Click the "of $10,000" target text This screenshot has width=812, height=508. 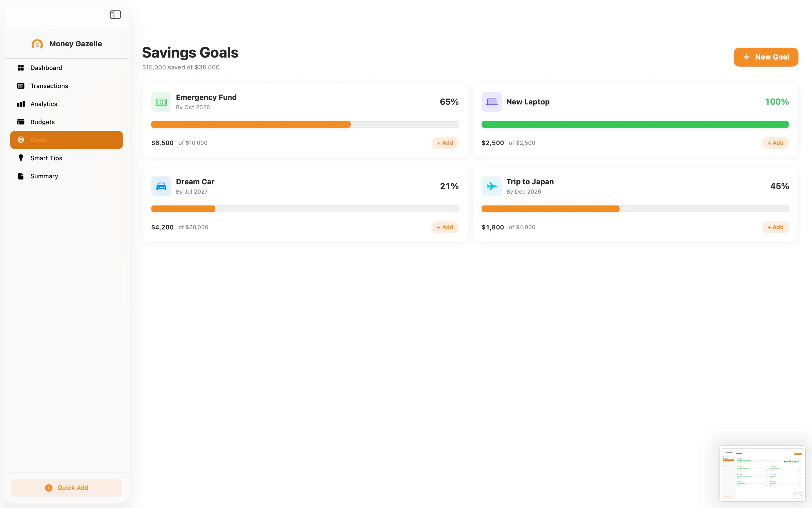click(x=193, y=143)
